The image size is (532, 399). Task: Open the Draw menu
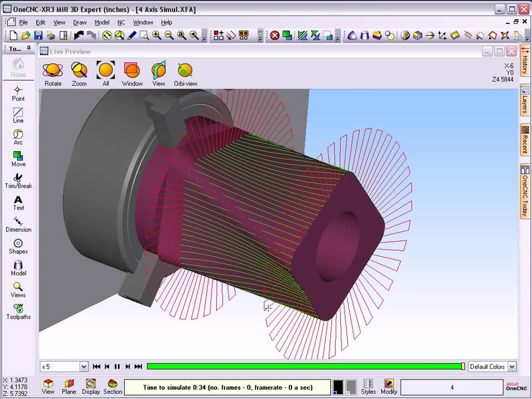click(80, 22)
